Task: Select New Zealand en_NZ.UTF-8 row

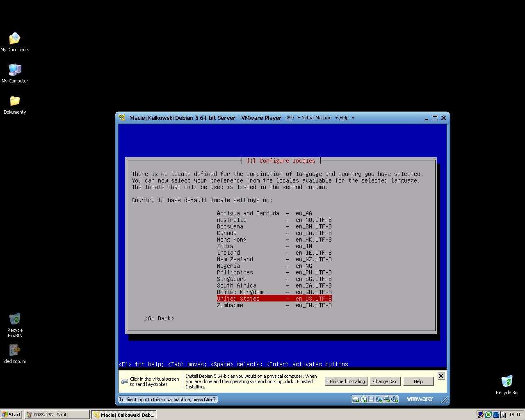Action: tap(274, 259)
